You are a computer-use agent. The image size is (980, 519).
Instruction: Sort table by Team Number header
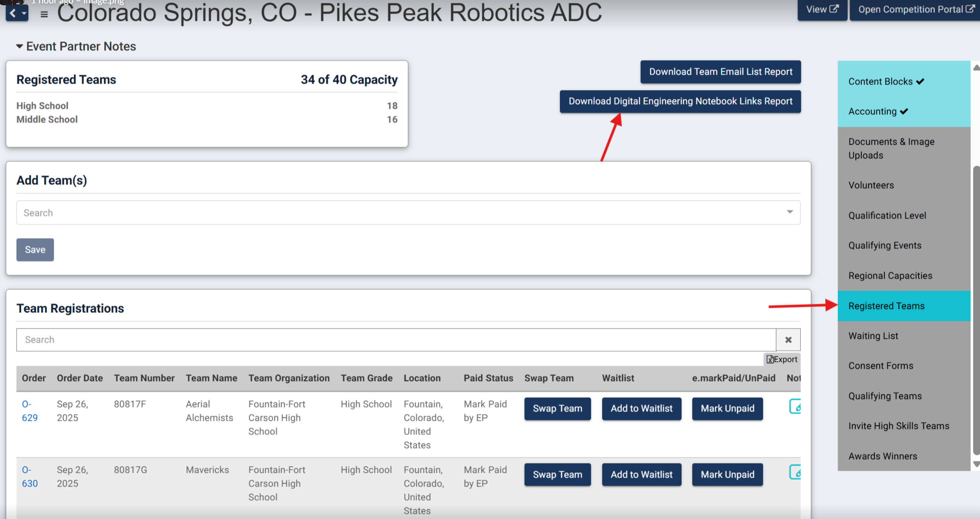144,378
